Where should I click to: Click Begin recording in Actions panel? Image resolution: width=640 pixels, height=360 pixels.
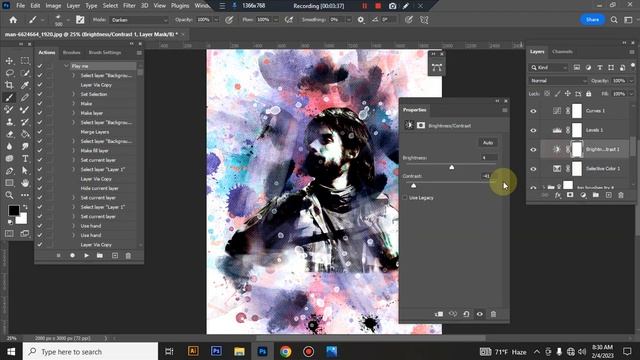point(72,256)
